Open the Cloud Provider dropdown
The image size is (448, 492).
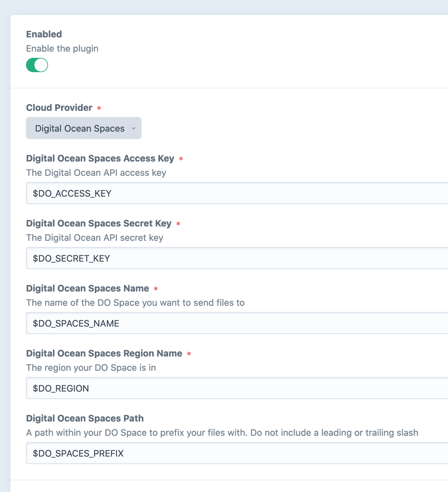(x=84, y=128)
